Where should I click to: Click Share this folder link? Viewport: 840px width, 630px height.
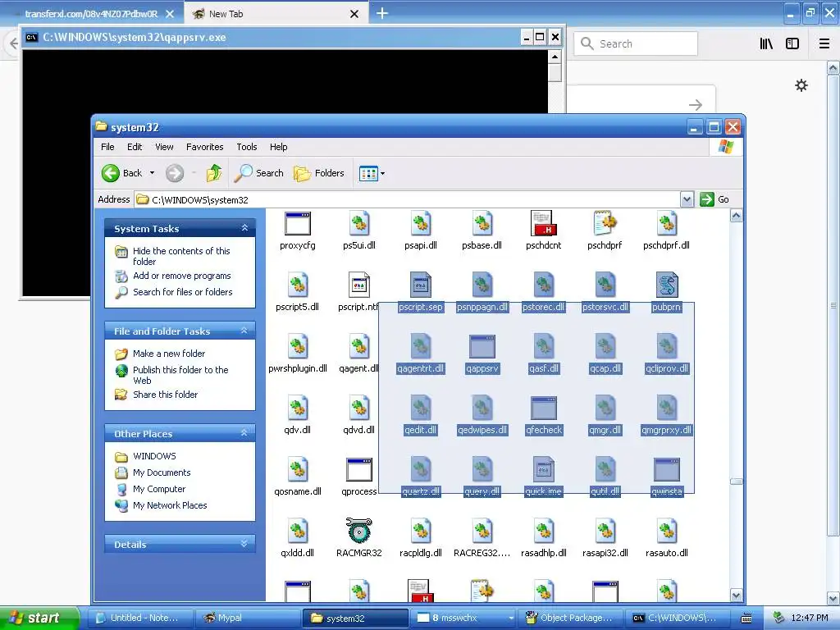coord(165,395)
